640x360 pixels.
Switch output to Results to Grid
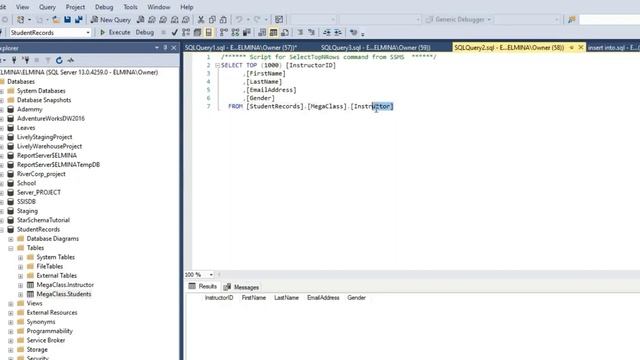pos(273,32)
